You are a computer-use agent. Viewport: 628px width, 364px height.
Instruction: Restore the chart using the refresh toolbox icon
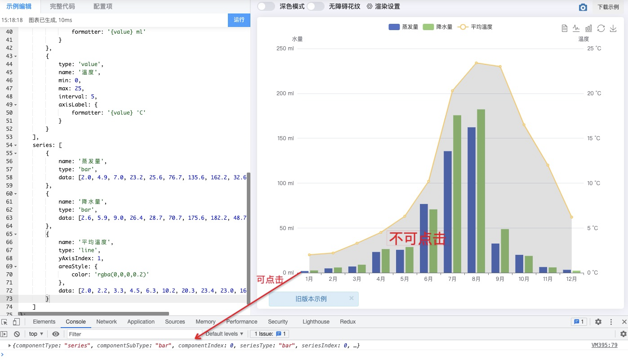601,28
